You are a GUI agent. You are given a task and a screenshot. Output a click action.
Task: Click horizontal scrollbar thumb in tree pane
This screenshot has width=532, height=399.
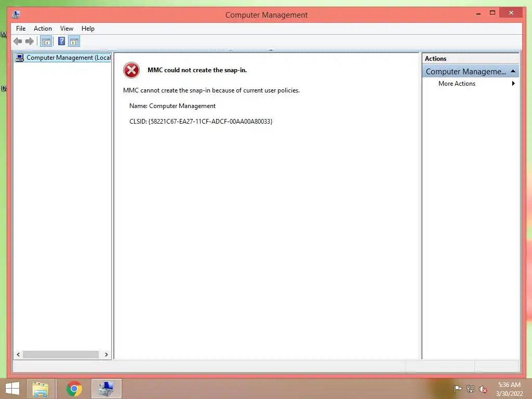61,354
